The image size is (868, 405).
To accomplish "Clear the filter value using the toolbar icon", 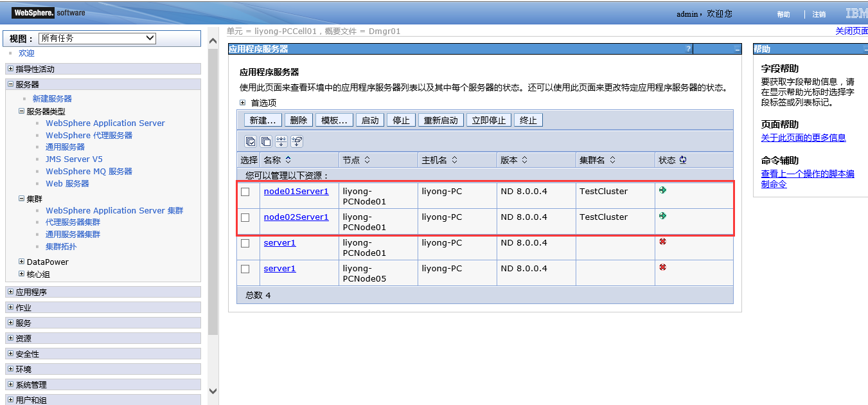I will coord(297,141).
